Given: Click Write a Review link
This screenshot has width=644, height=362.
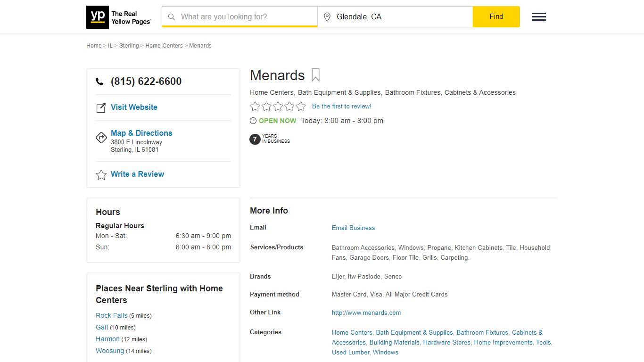Looking at the screenshot, I should [x=137, y=174].
